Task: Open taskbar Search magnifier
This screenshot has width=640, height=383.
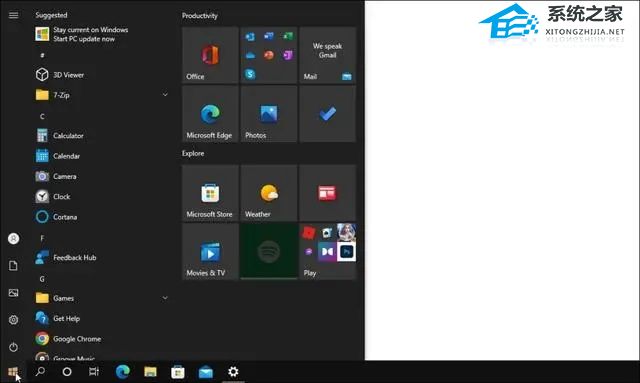Action: [40, 372]
